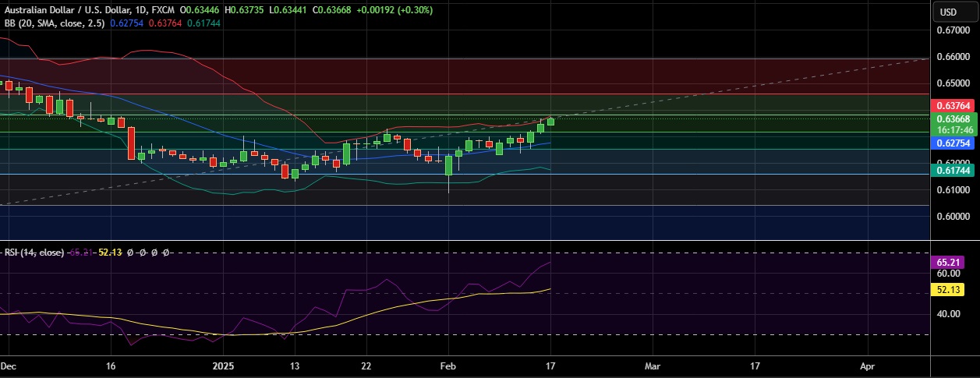Click the 0.60000 price scale label
The width and height of the screenshot is (980, 378).
(952, 217)
